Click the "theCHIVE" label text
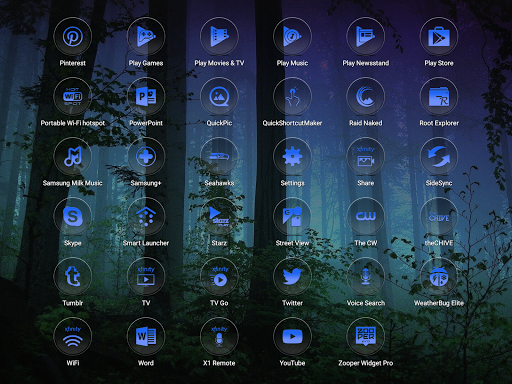The image size is (512, 384). tap(439, 243)
